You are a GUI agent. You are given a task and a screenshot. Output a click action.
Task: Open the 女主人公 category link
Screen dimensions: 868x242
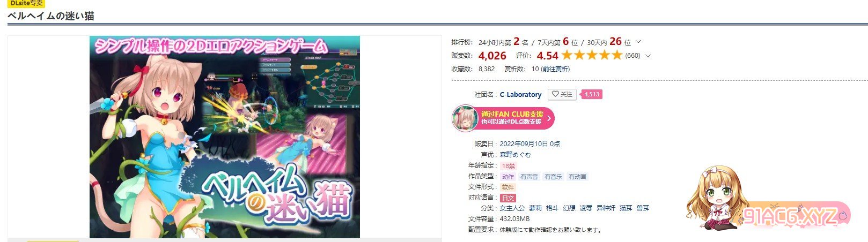click(x=512, y=208)
